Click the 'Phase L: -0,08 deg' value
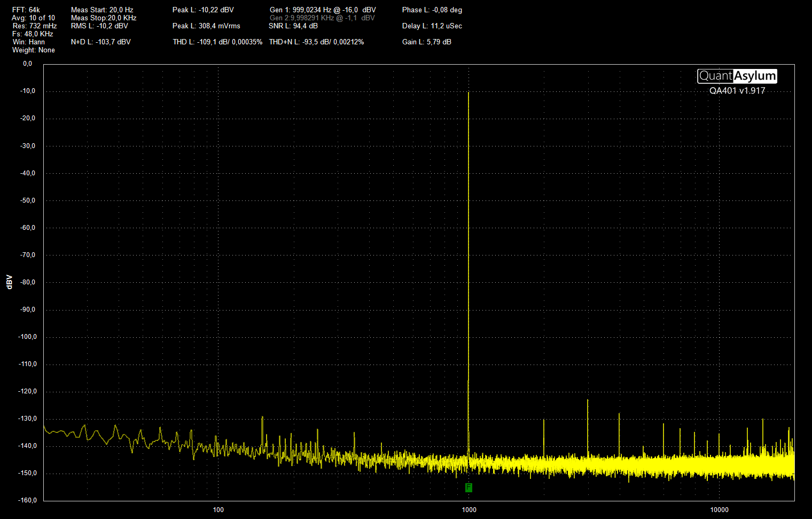 point(432,10)
